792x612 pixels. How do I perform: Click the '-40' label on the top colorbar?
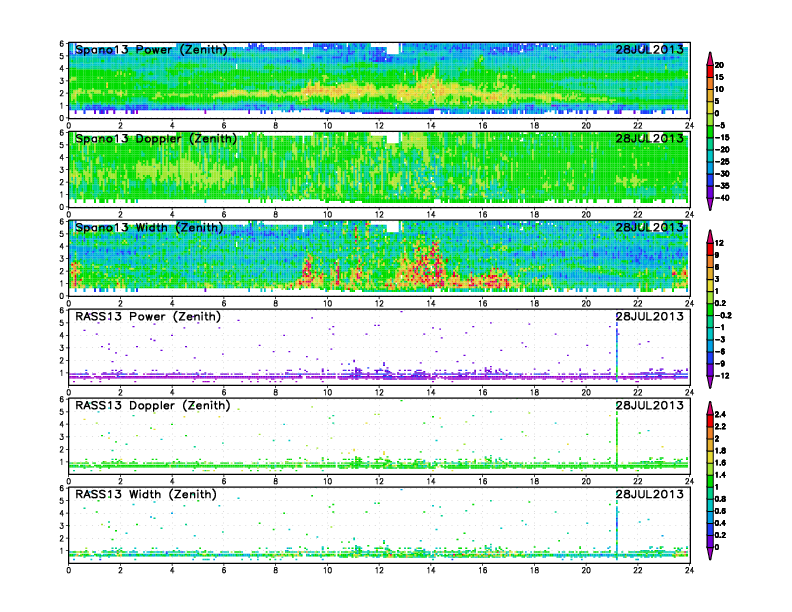(722, 198)
